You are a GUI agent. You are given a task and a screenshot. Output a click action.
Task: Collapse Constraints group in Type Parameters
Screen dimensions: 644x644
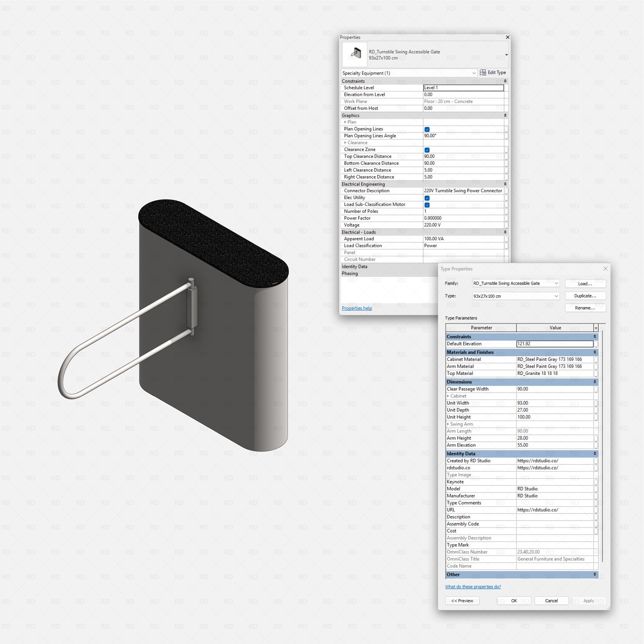pyautogui.click(x=595, y=337)
